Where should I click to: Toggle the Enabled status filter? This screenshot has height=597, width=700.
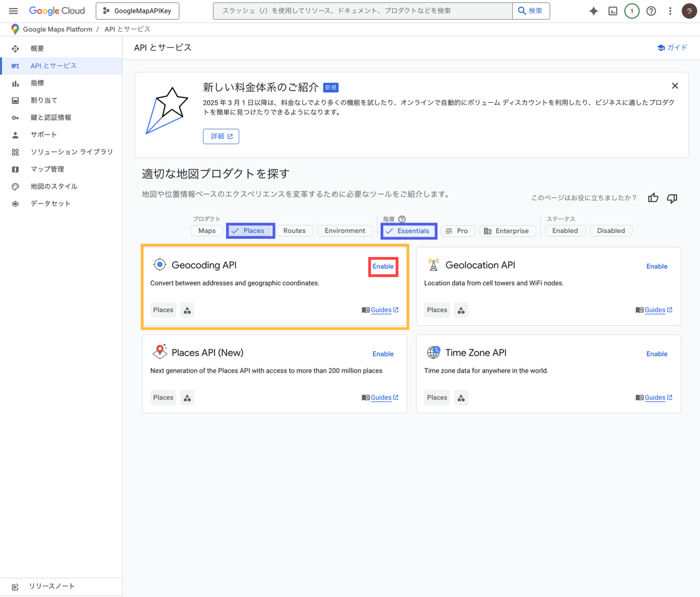coord(565,231)
